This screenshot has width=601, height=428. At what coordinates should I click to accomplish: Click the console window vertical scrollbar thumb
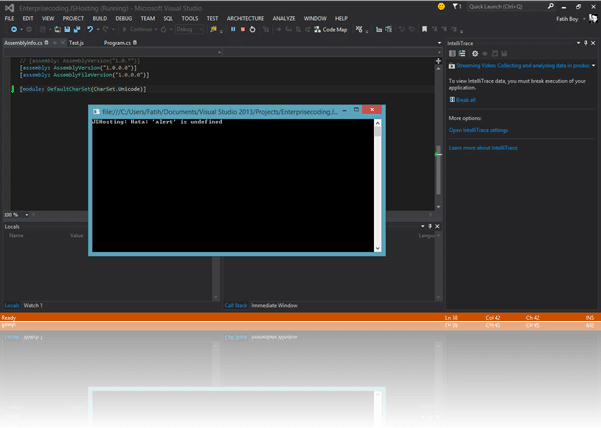click(x=378, y=131)
